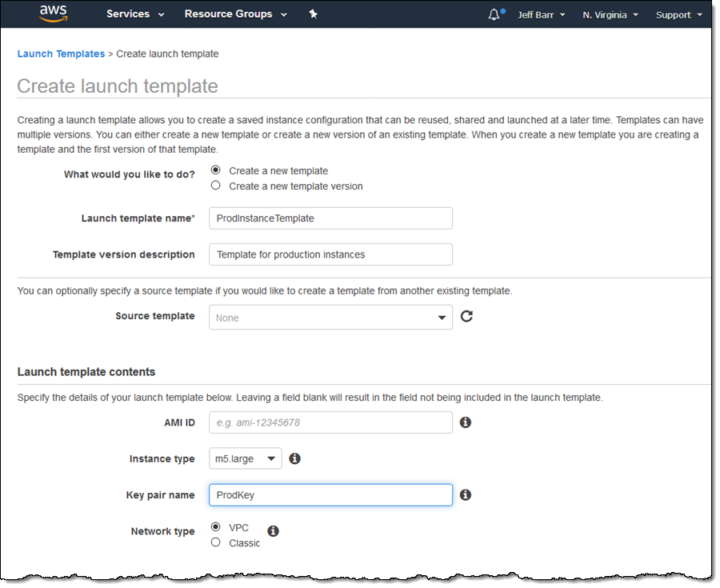Choose VPC network type

[216, 526]
